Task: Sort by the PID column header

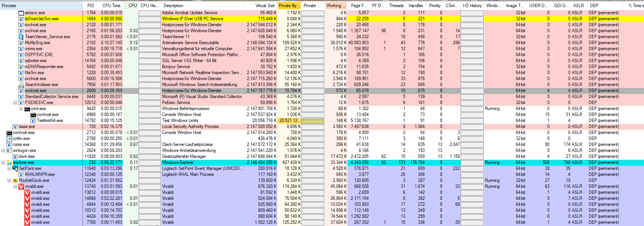Action: (x=91, y=5)
